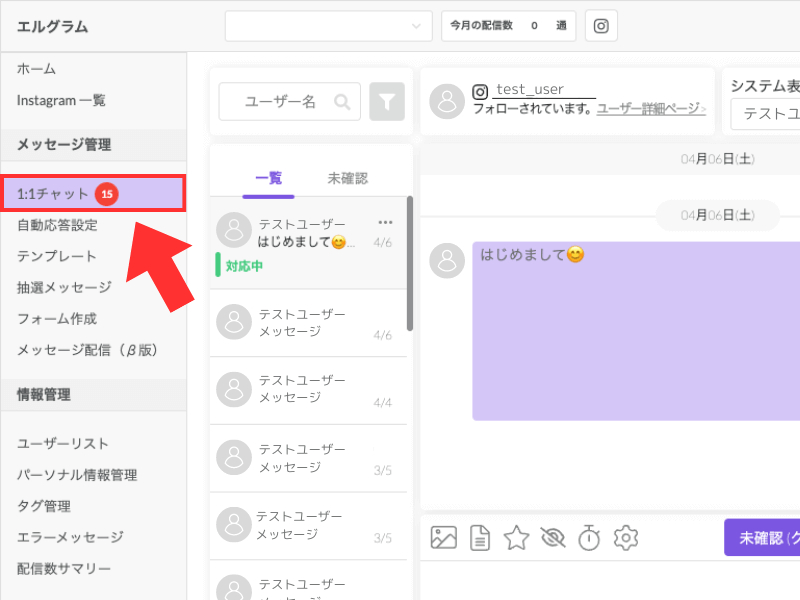Click the filter funnel icon
Image resolution: width=800 pixels, height=600 pixels.
click(387, 102)
